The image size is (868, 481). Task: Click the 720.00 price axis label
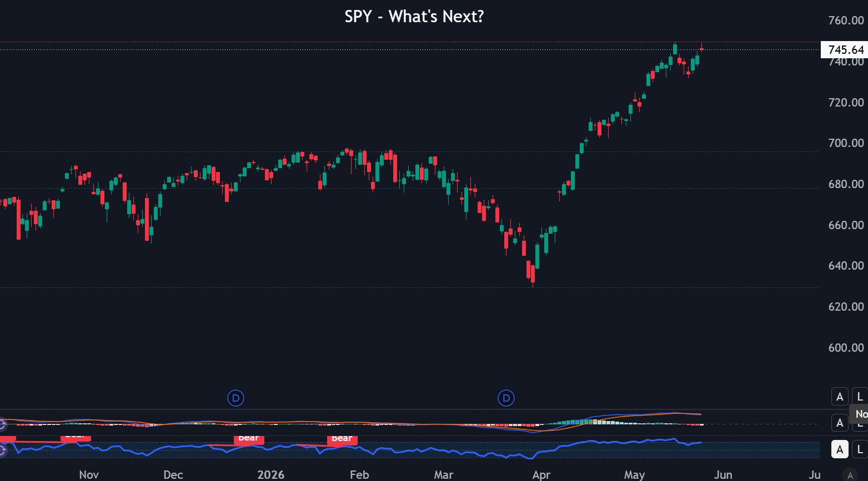pos(846,103)
